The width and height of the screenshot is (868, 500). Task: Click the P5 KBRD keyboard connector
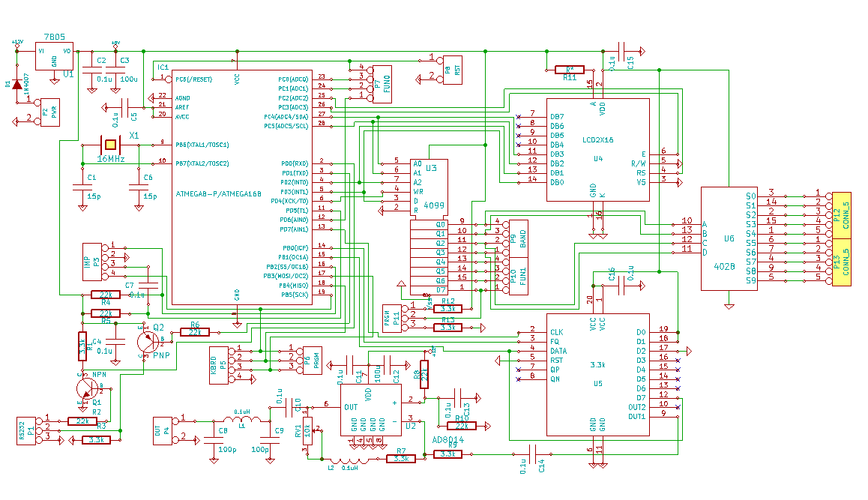[x=217, y=366]
